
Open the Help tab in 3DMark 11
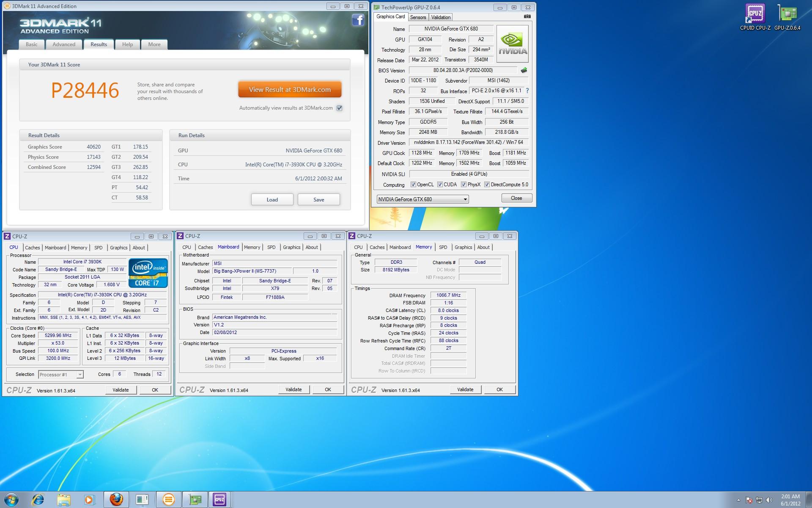tap(127, 44)
